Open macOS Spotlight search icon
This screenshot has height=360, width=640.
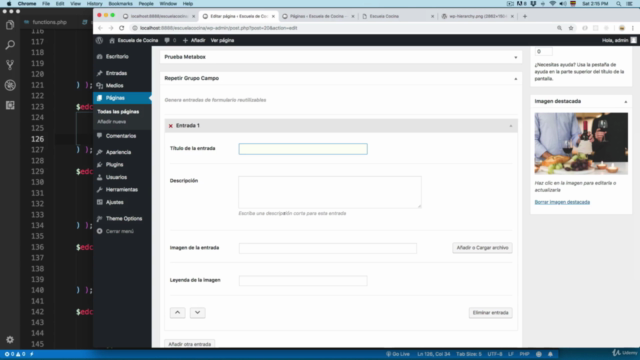(x=619, y=4)
